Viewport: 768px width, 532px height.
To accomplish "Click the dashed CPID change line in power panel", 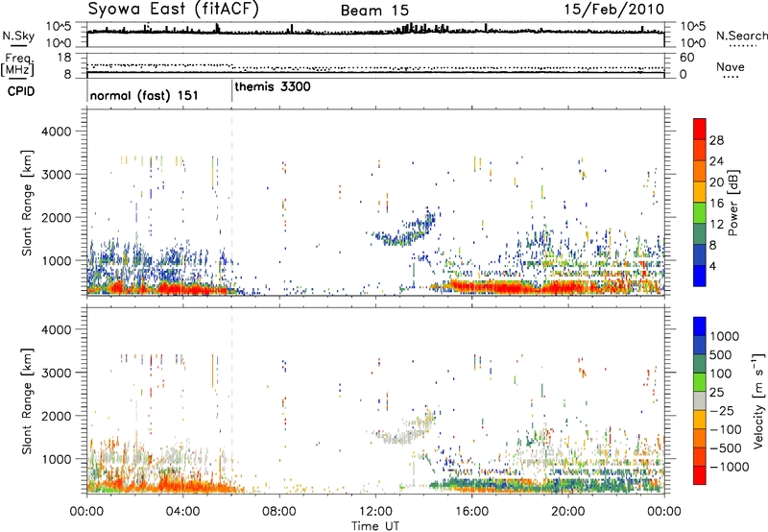I will 231,203.
